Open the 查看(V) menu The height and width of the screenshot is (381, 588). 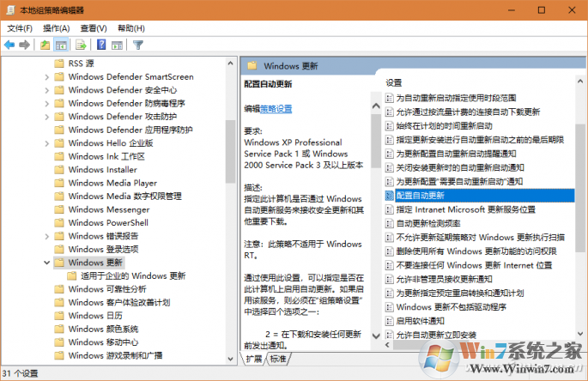tap(94, 28)
